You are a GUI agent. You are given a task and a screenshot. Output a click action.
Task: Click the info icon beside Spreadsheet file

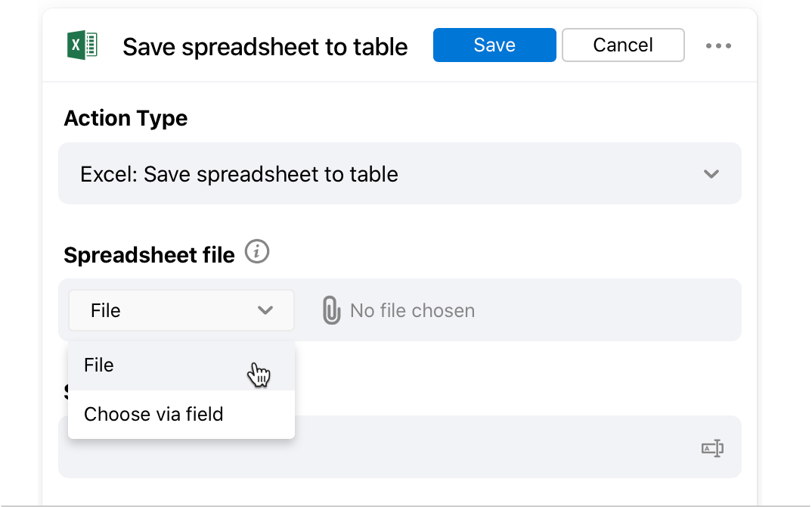point(257,252)
